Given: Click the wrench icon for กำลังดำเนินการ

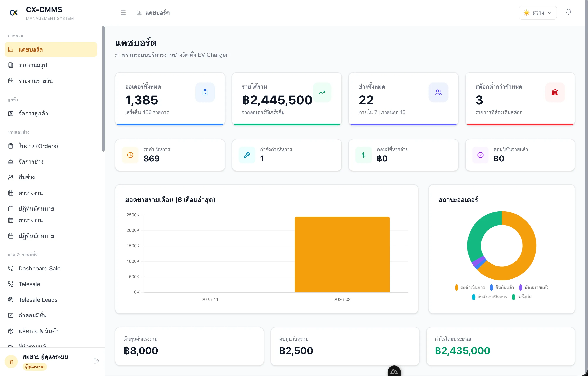Looking at the screenshot, I should (247, 155).
